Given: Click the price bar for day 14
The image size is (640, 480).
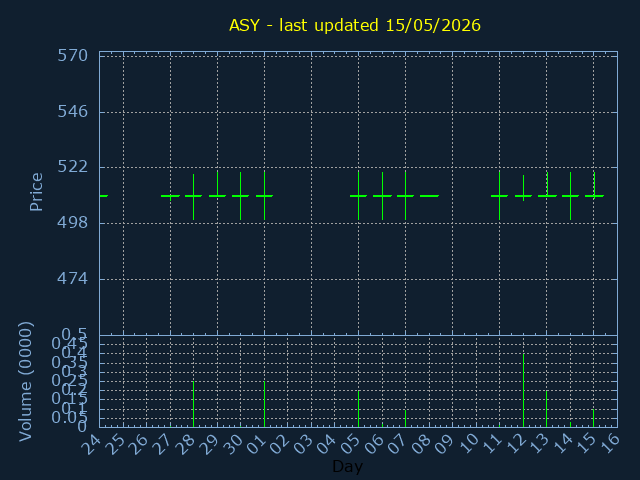Looking at the screenshot, I should 571,196.
